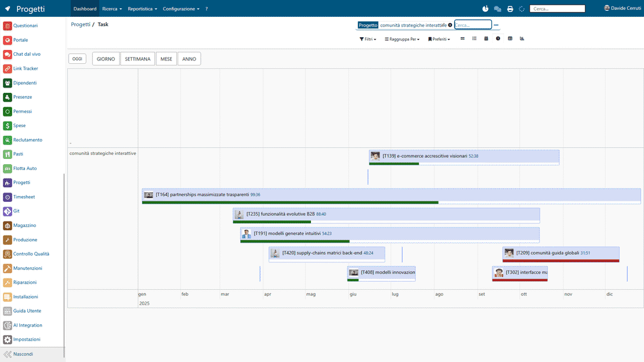
Task: Select the timeline clock view icon
Action: pos(498,39)
